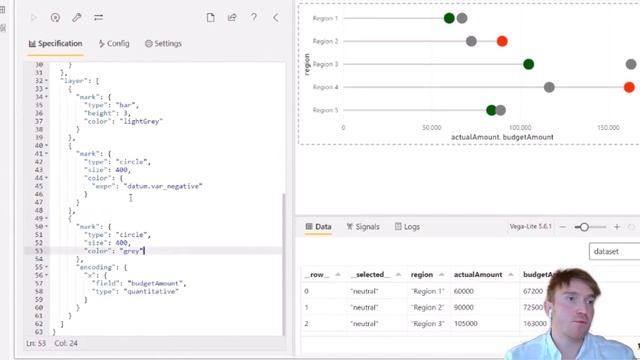This screenshot has height=360, width=640.
Task: Sort by the actualAmount column arrow icon
Action: point(511,275)
